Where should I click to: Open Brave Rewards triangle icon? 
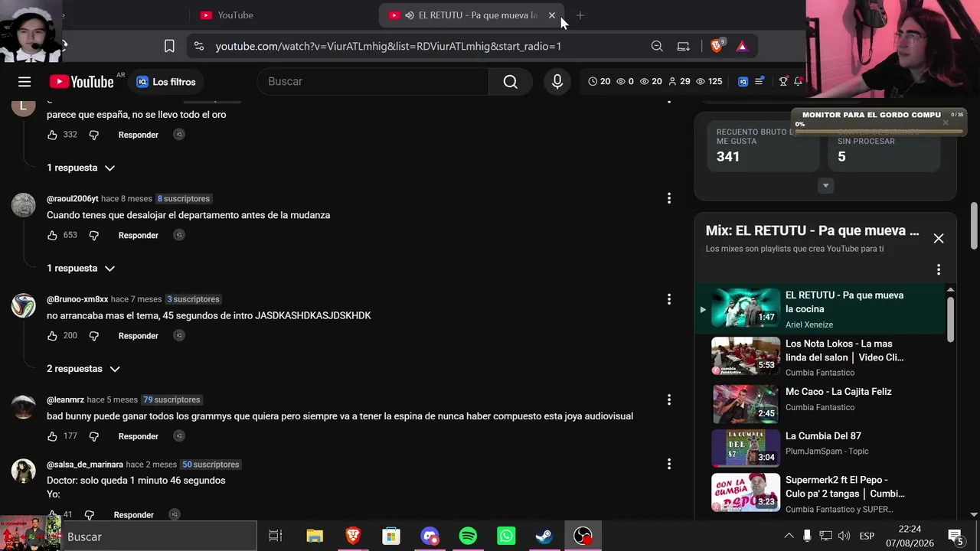pyautogui.click(x=741, y=46)
